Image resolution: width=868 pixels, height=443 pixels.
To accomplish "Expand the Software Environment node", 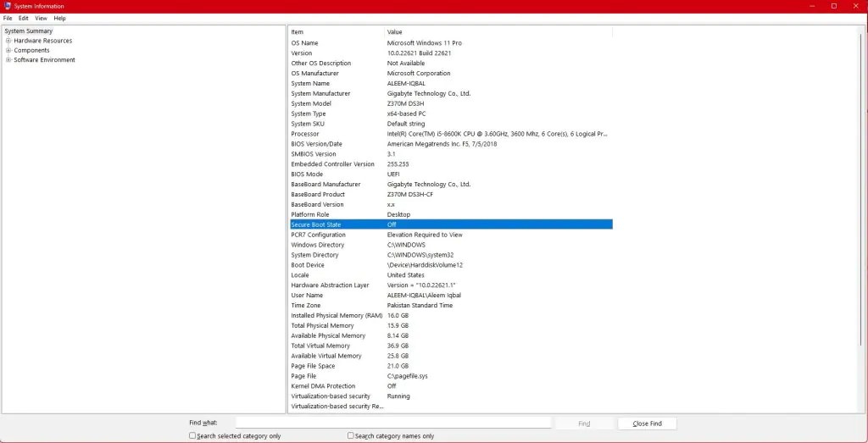I will [8, 60].
